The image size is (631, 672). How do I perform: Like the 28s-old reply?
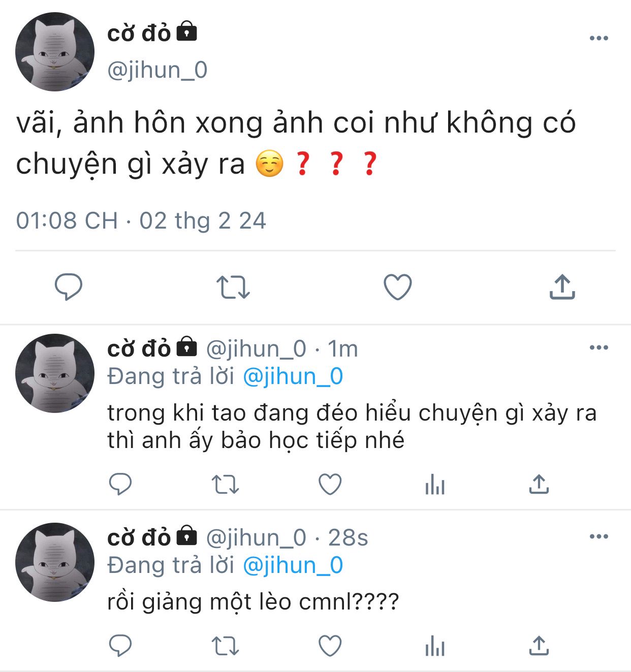[x=330, y=646]
